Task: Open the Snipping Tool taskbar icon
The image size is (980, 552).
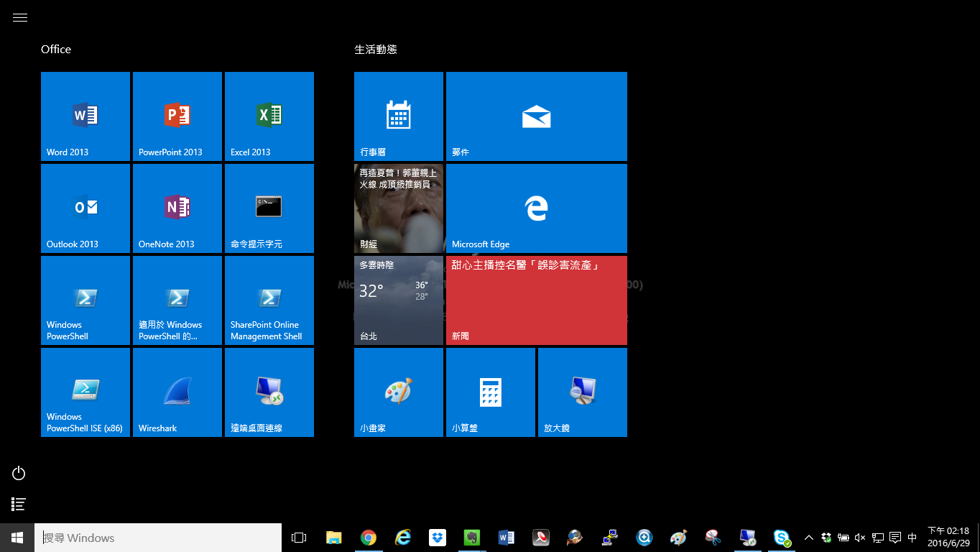Action: tap(713, 538)
